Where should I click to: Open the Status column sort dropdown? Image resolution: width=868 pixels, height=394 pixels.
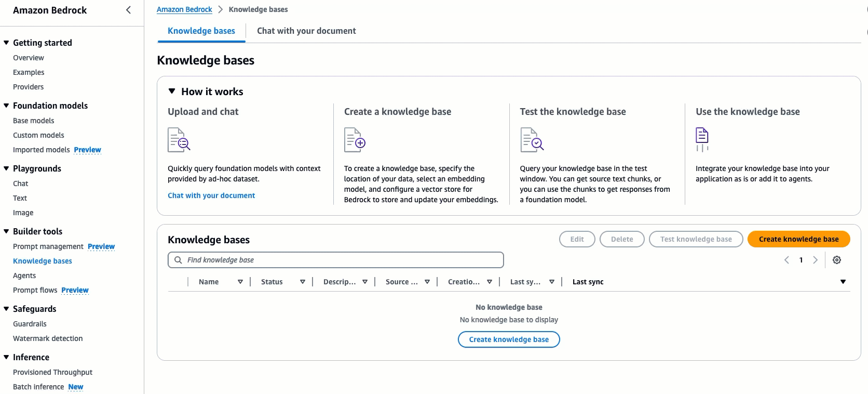(x=303, y=282)
